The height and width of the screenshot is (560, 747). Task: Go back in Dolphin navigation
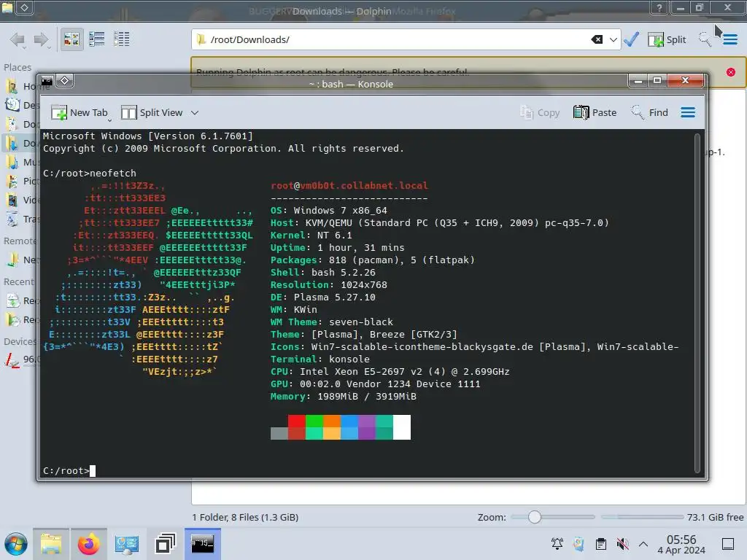coord(18,39)
